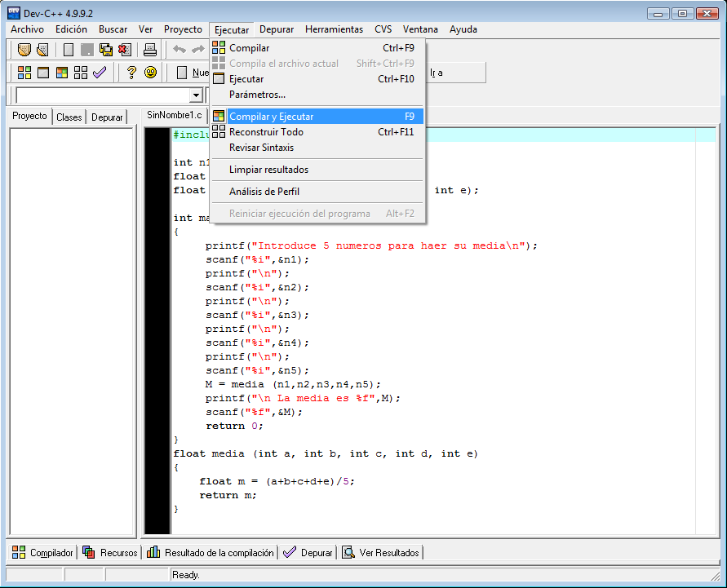Viewport: 727px width, 588px height.
Task: Open the Ventana menu
Action: (420, 29)
